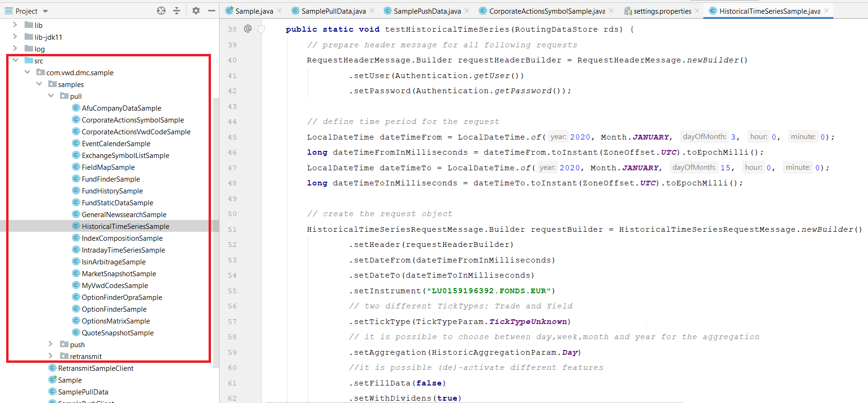This screenshot has width=868, height=403.
Task: Collapse the pull package
Action: pos(51,96)
